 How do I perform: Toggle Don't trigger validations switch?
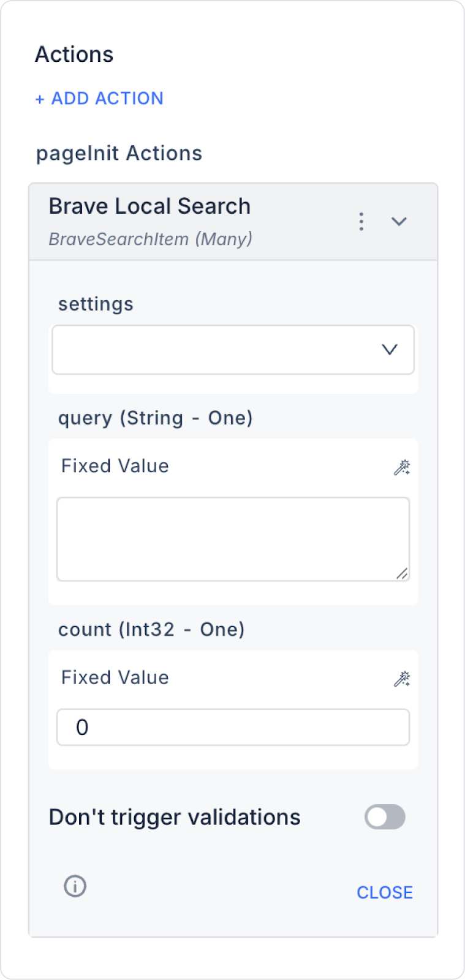(385, 817)
